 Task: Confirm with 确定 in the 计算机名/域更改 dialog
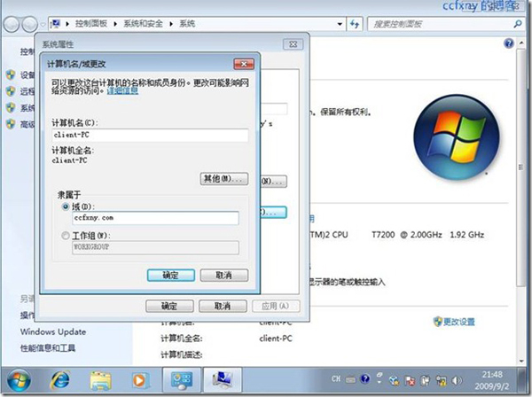click(171, 275)
